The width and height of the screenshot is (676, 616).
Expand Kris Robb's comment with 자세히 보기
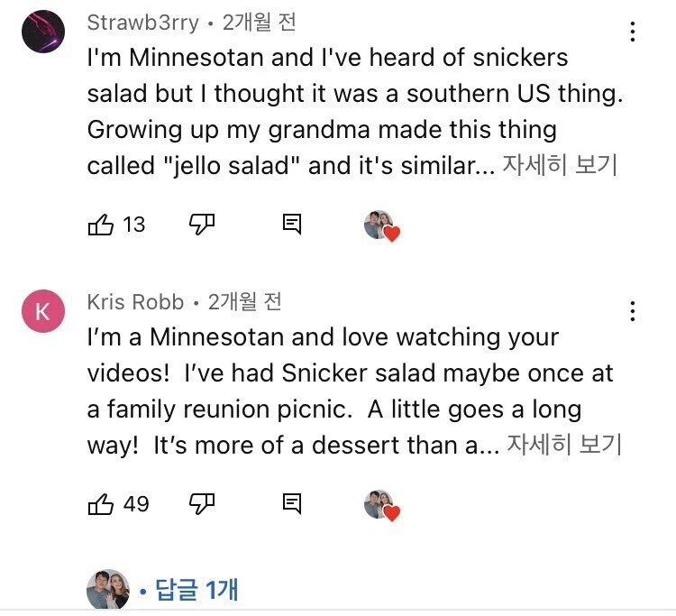[x=565, y=445]
